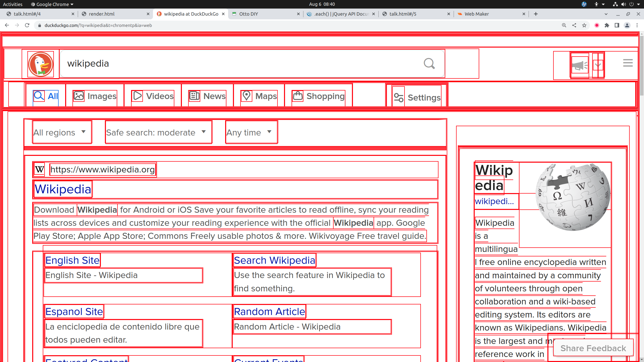Open the Search Wikipedia sitelink

click(x=274, y=260)
